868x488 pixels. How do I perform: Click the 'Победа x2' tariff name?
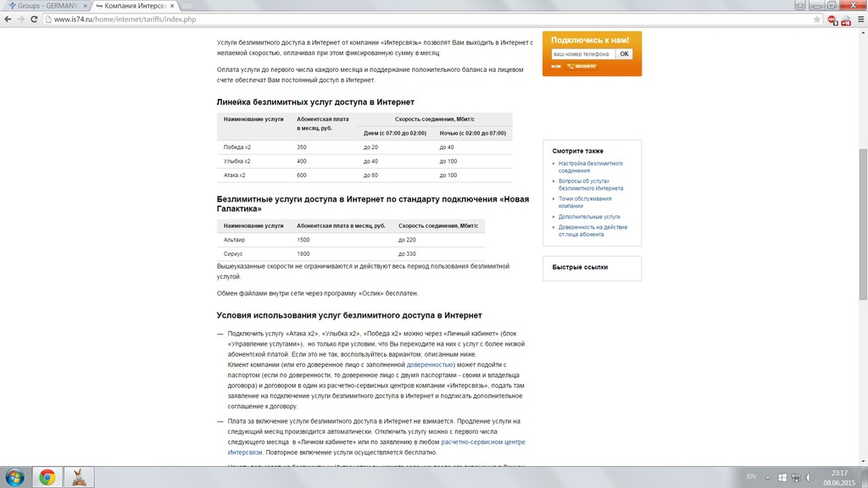237,147
